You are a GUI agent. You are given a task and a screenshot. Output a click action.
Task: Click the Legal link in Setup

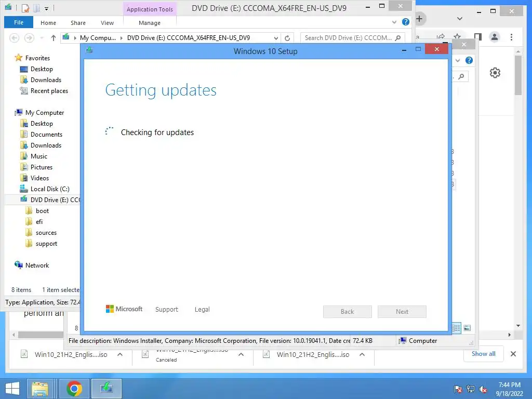pos(202,310)
